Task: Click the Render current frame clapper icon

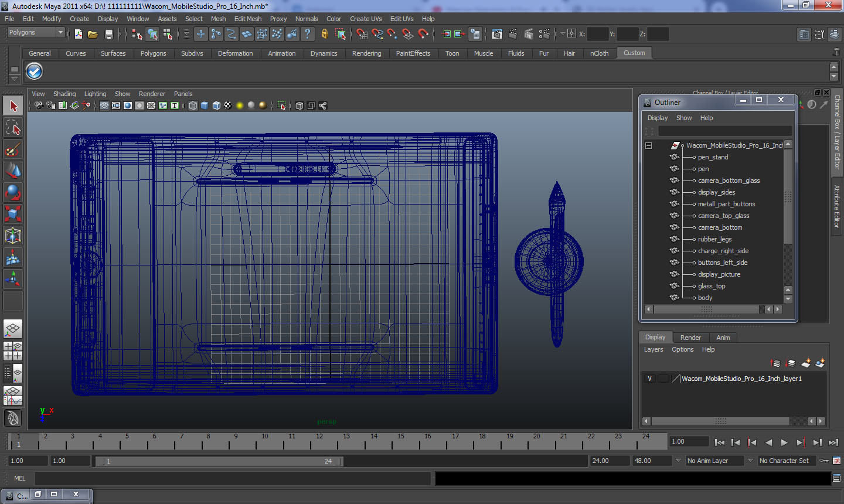Action: click(513, 34)
